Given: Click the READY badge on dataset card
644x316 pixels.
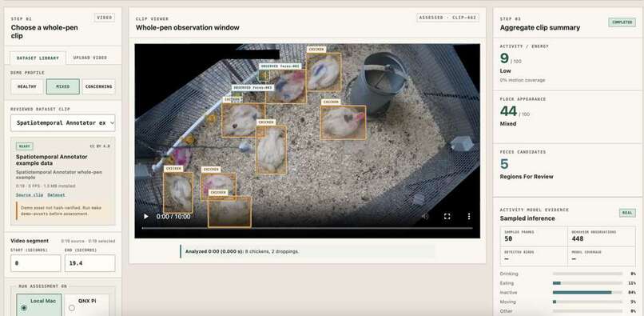Looking at the screenshot, I should point(25,146).
